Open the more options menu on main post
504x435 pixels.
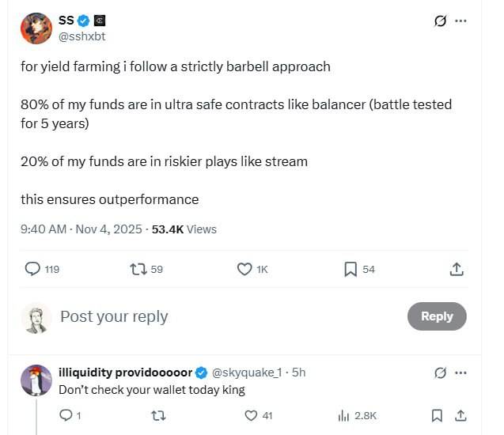pyautogui.click(x=460, y=21)
